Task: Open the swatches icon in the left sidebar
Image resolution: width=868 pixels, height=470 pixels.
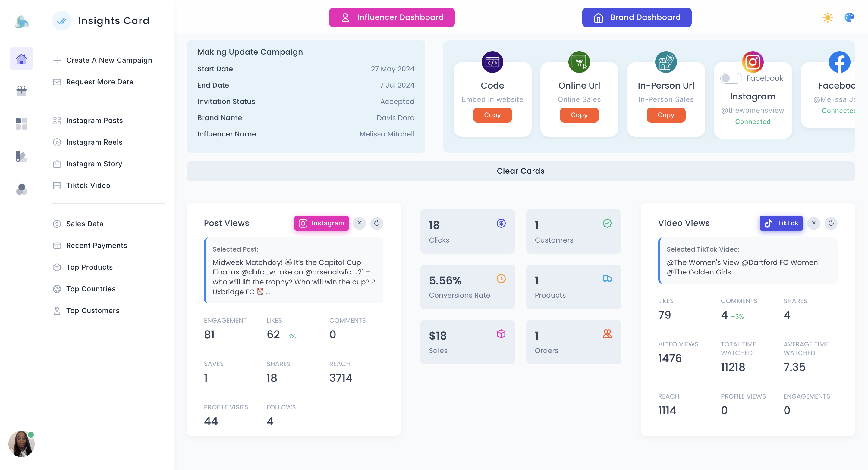Action: point(21,156)
